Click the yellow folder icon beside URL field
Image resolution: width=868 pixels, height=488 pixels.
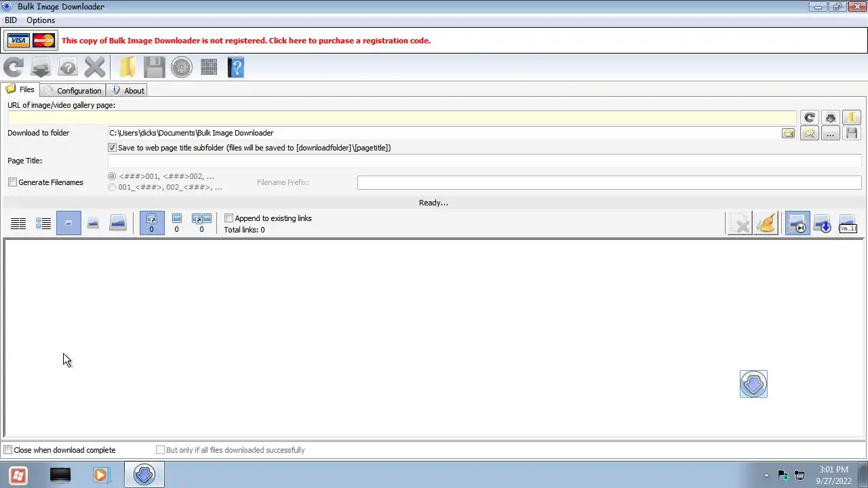pyautogui.click(x=852, y=117)
